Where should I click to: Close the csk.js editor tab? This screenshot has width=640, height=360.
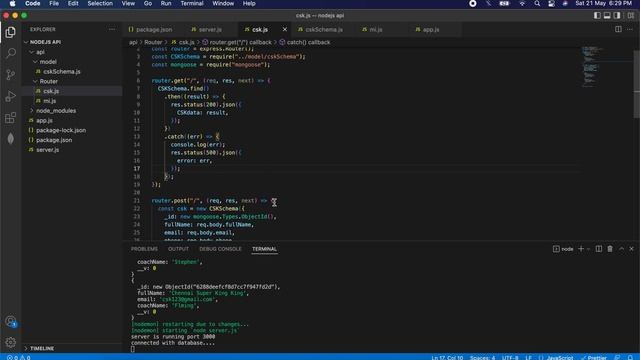[284, 29]
